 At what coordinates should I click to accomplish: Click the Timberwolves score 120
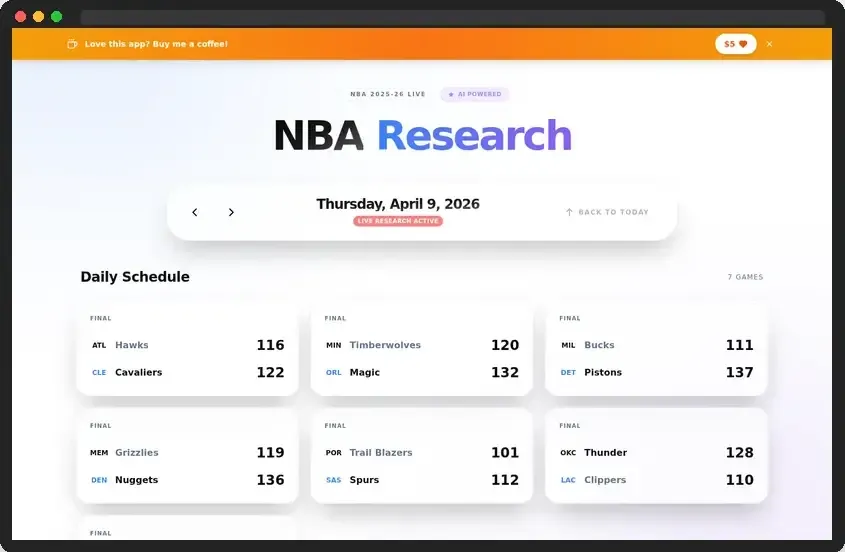point(505,345)
